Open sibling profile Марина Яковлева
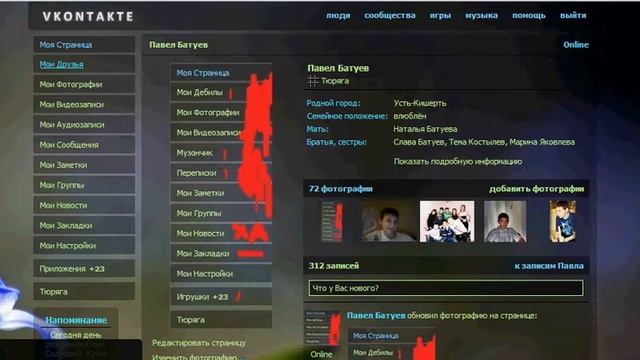Image resolution: width=640 pixels, height=360 pixels. click(x=542, y=142)
